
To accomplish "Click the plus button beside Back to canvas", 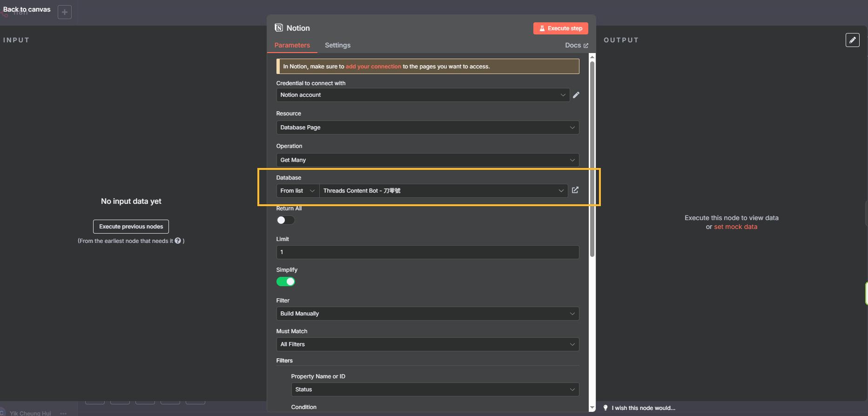I will click(65, 12).
